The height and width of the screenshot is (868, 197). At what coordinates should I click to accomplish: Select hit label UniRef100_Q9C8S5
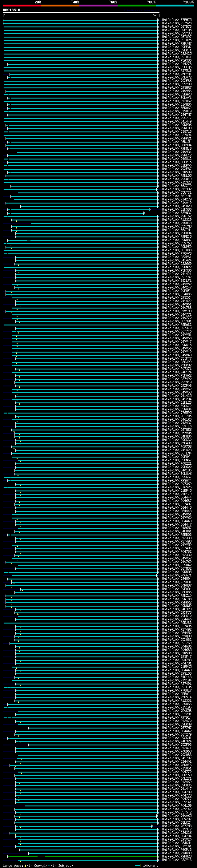176,785
